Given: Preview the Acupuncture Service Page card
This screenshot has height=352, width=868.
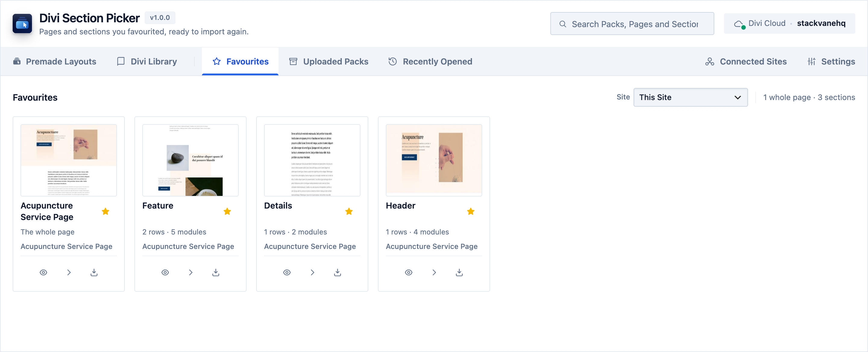Looking at the screenshot, I should click(x=43, y=272).
